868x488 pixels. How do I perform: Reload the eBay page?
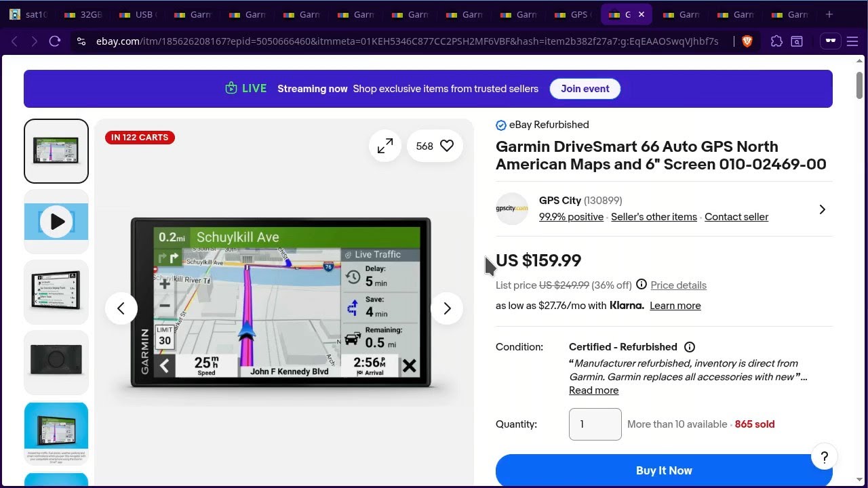(55, 41)
